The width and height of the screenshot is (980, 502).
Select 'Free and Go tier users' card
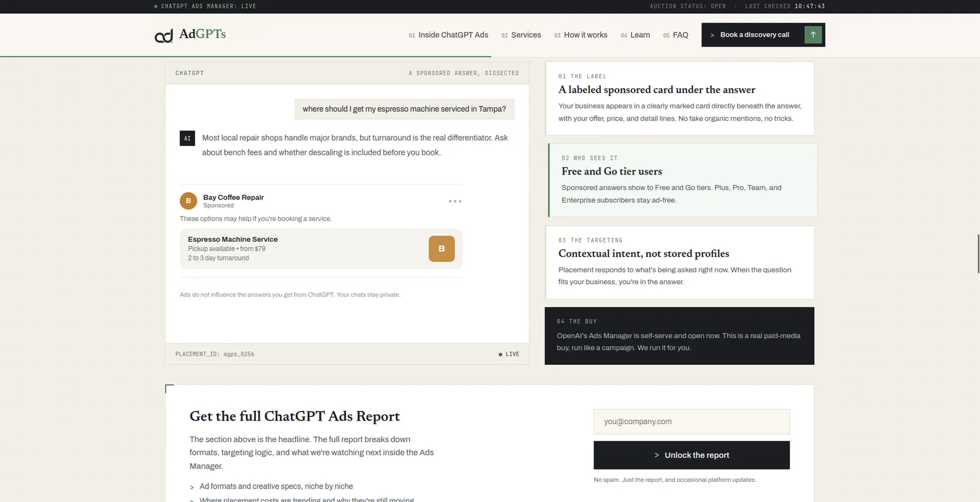tap(682, 180)
